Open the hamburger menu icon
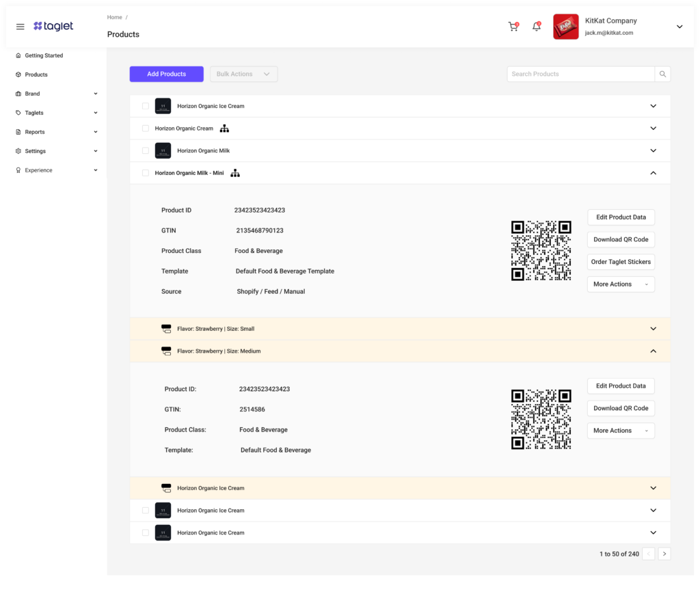Screen dimensions: 700x594 point(20,27)
